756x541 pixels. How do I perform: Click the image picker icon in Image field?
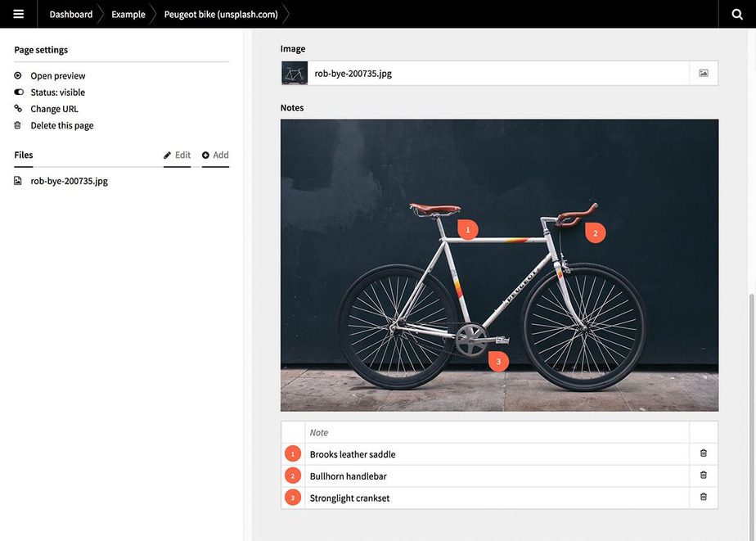pyautogui.click(x=704, y=73)
